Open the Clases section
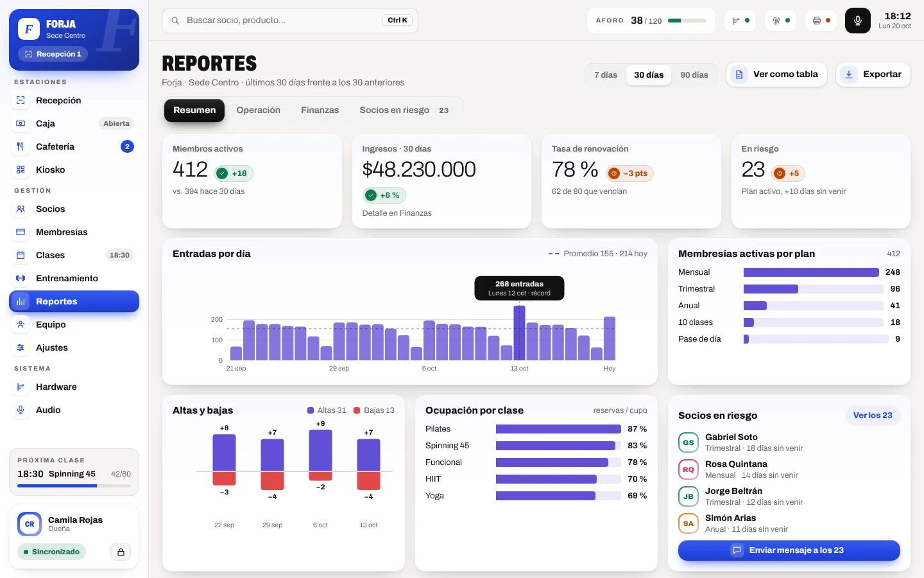Viewport: 924px width, 578px height. [74, 255]
